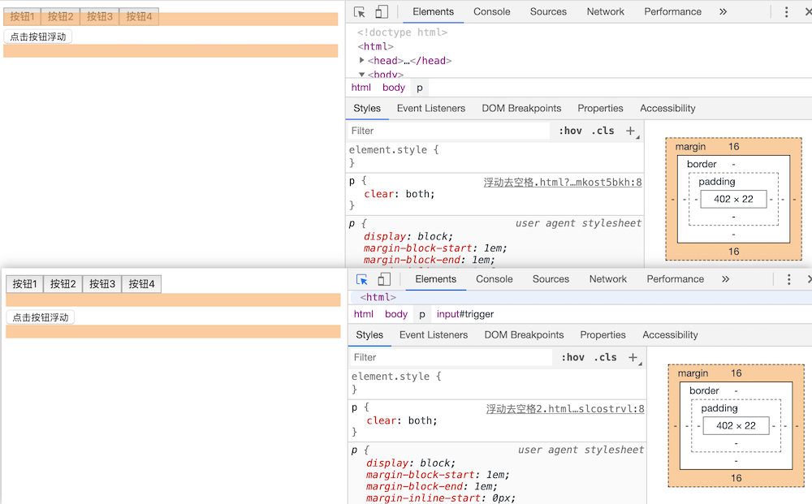Activate the element inspector in the bottom DevTools
The image size is (812, 504).
coord(362,279)
